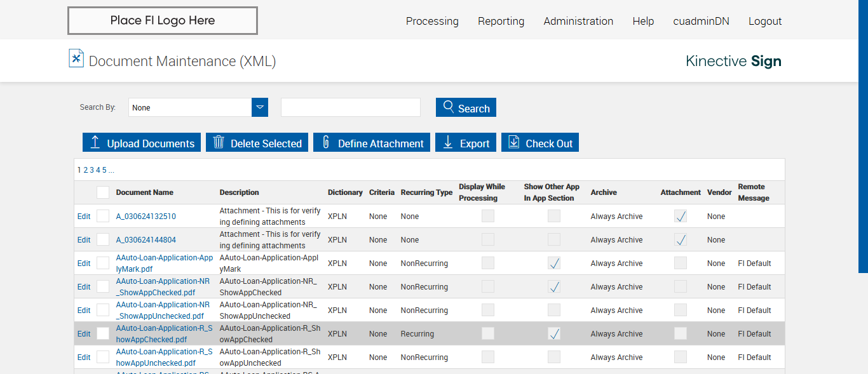Expand the Administration menu

click(x=578, y=21)
